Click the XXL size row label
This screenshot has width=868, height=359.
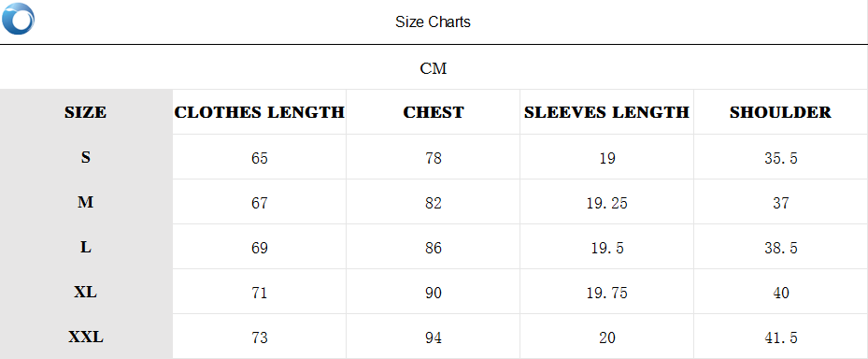click(86, 337)
